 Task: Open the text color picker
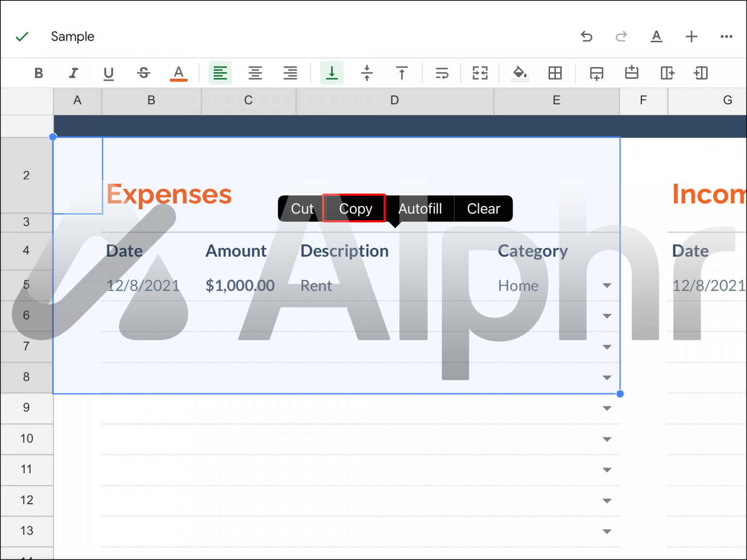point(178,73)
